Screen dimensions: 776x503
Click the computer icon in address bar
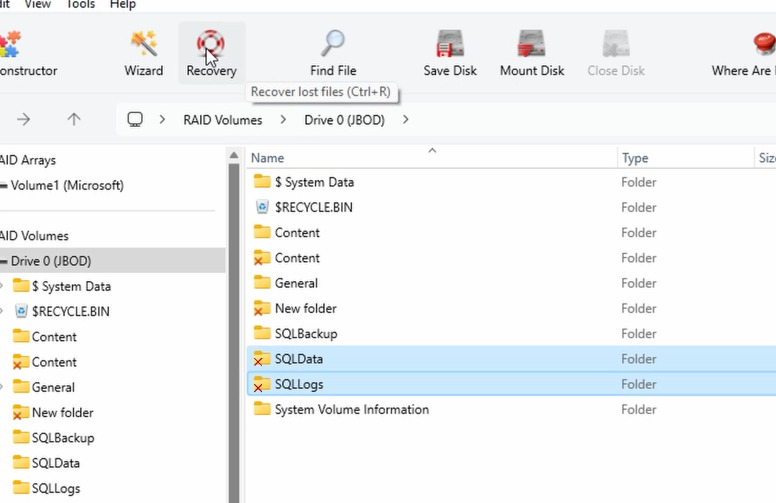click(x=135, y=119)
